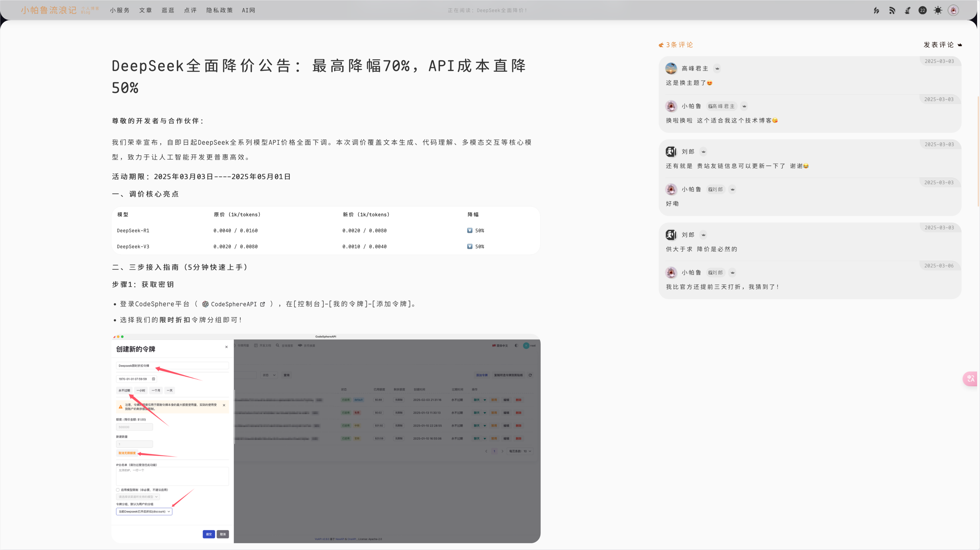This screenshot has height=550, width=980.
Task: Click the 新价 (1k/tokens) column header
Action: (366, 215)
